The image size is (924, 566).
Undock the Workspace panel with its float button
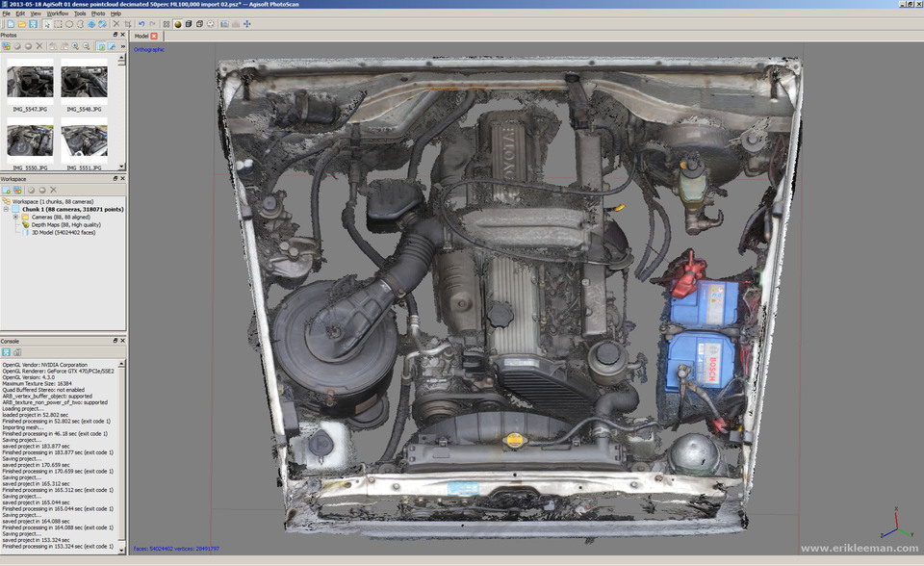115,178
